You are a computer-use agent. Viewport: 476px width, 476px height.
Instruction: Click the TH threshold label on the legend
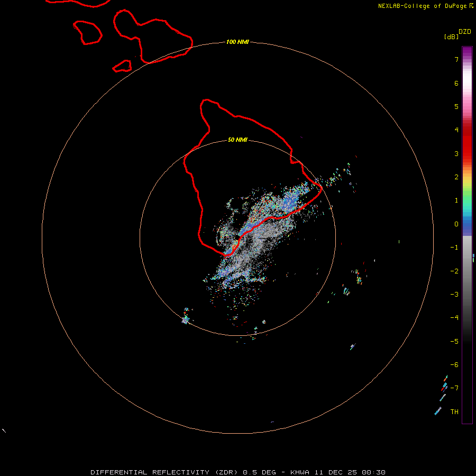[x=454, y=412]
